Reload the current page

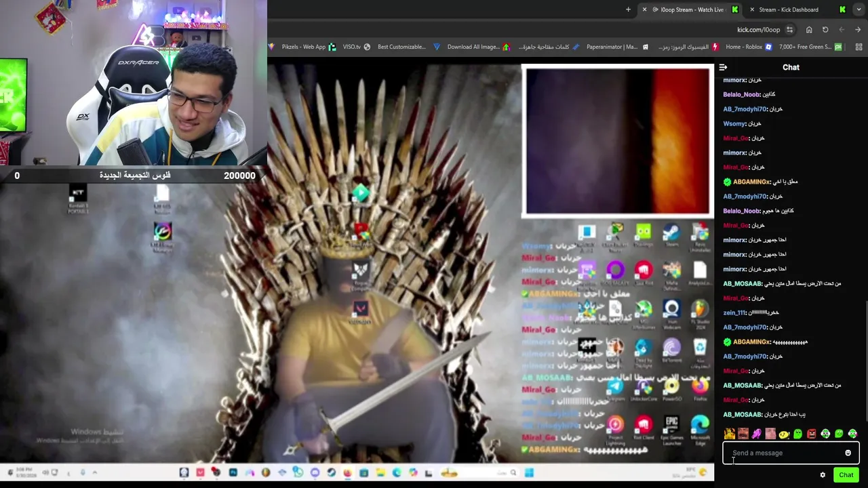[825, 30]
